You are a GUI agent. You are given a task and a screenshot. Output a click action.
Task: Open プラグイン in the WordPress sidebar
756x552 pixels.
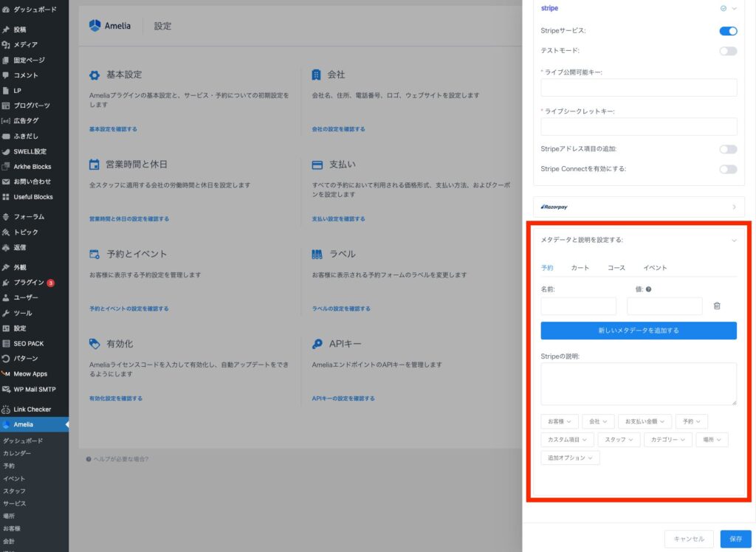coord(30,283)
